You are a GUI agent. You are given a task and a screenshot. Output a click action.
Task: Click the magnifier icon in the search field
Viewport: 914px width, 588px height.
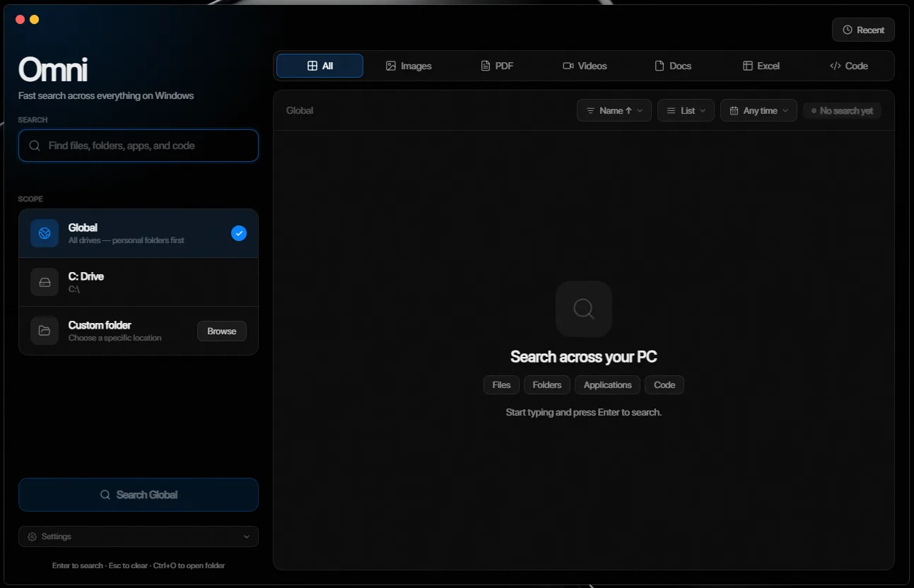(x=35, y=146)
